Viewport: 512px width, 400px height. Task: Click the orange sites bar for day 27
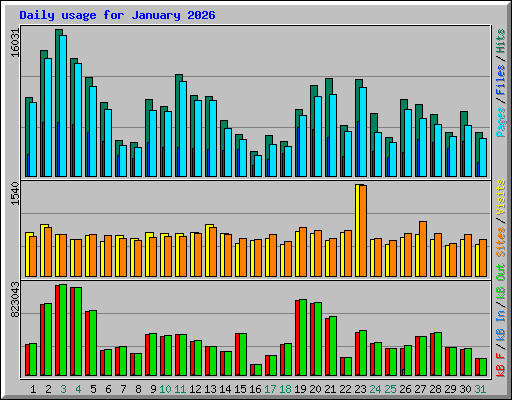tap(423, 249)
